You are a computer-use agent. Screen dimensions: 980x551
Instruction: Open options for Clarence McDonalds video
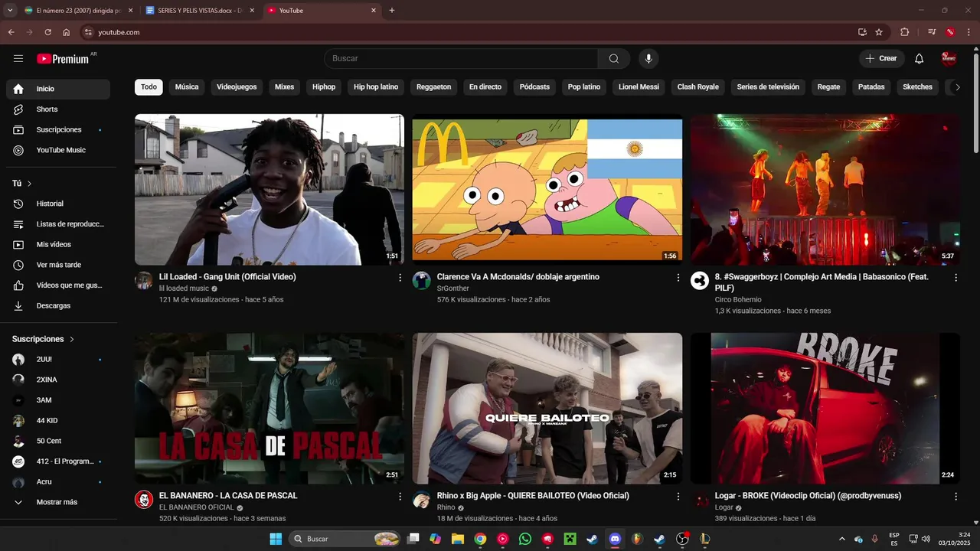[678, 278]
